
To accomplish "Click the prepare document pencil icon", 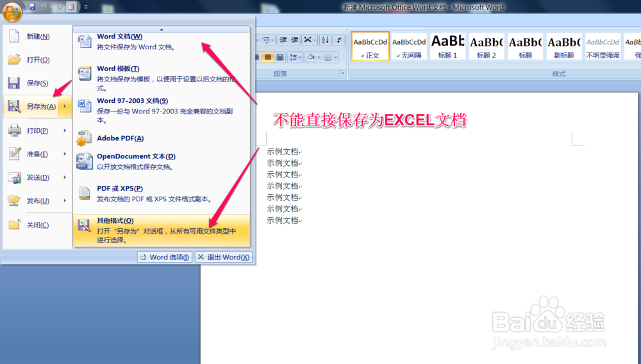I will (14, 154).
